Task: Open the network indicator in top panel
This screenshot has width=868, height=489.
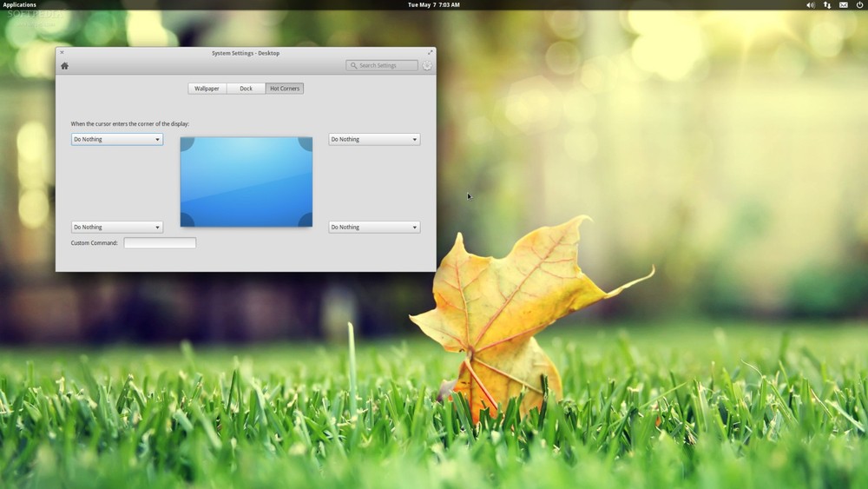Action: [x=827, y=5]
